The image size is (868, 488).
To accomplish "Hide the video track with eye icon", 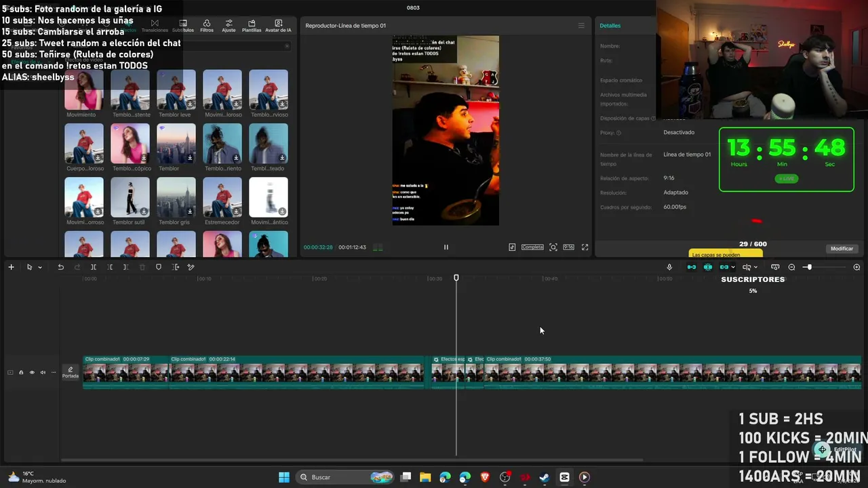I will coord(32,372).
